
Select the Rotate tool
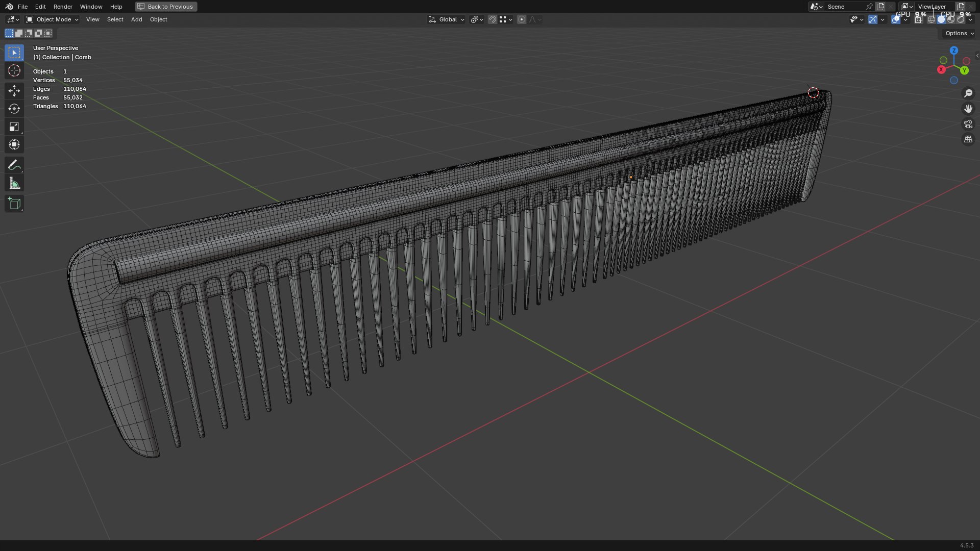[14, 109]
